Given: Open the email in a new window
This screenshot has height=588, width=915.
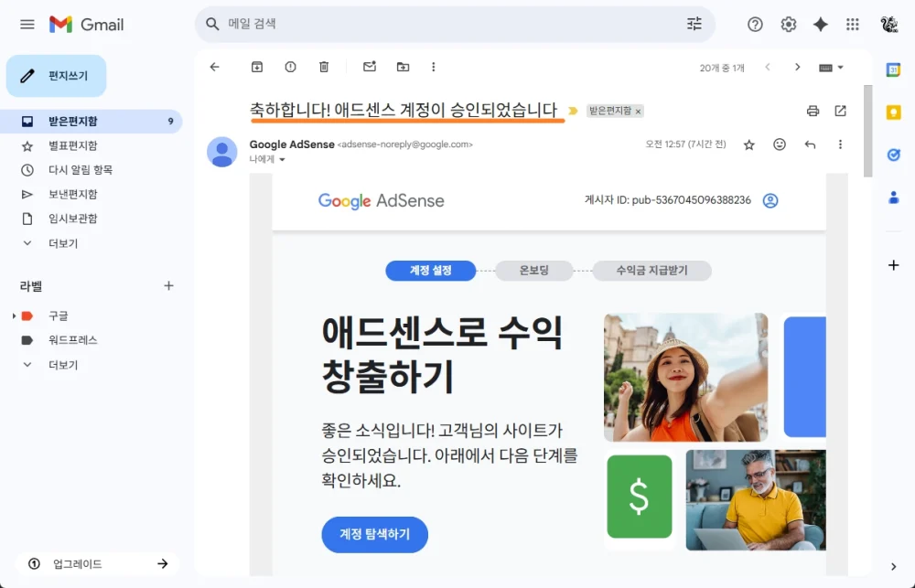Looking at the screenshot, I should click(x=840, y=111).
